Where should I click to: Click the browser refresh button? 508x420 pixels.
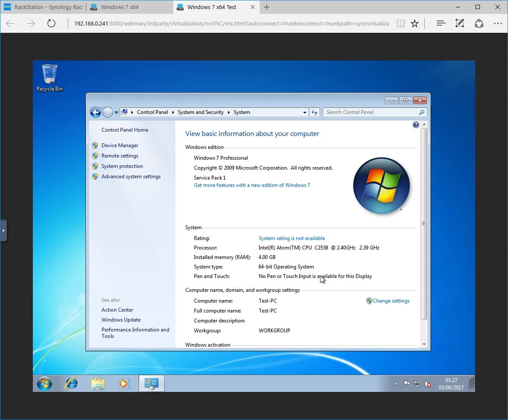click(x=51, y=23)
